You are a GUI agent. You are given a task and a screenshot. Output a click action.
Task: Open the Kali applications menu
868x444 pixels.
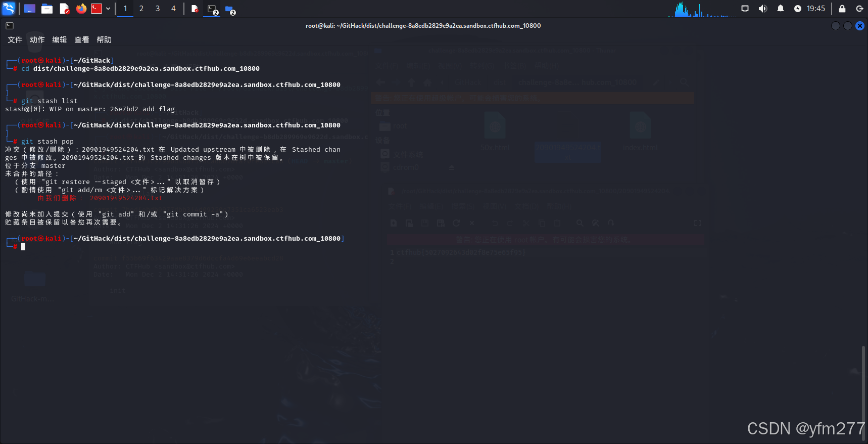click(x=9, y=8)
